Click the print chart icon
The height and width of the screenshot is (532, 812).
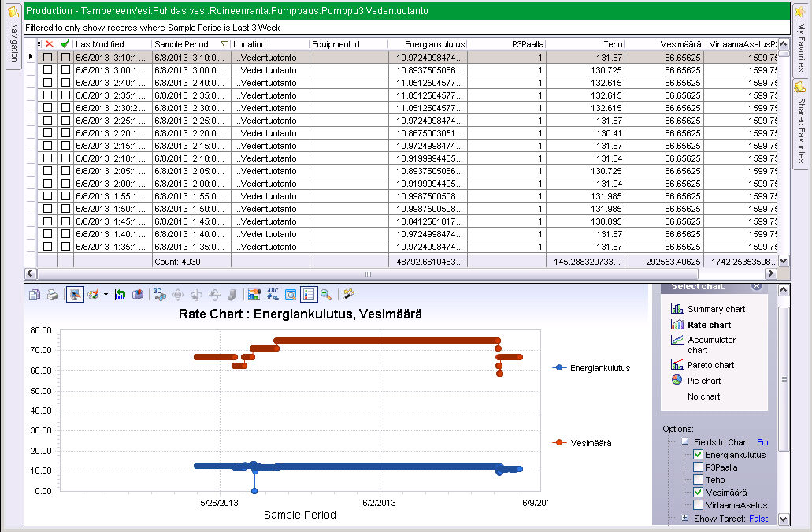[x=53, y=295]
